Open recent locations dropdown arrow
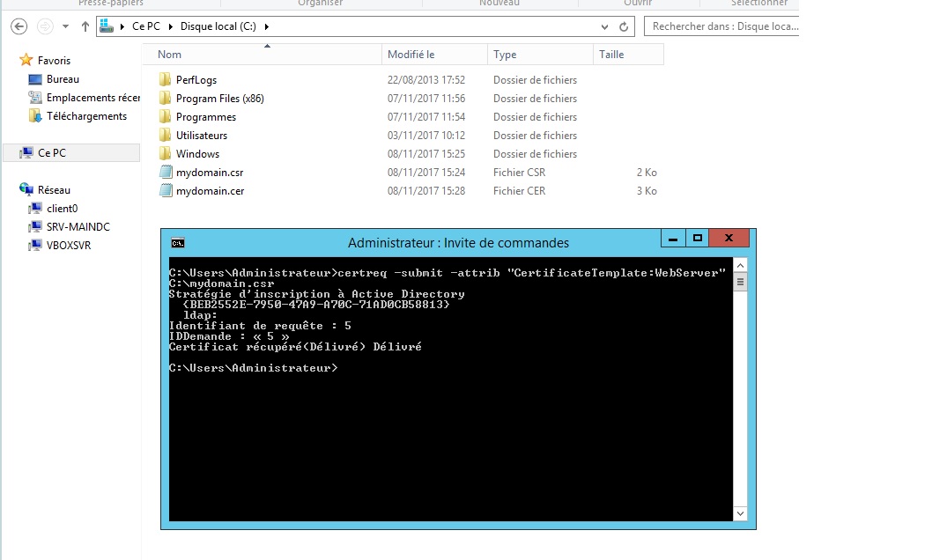 (66, 26)
